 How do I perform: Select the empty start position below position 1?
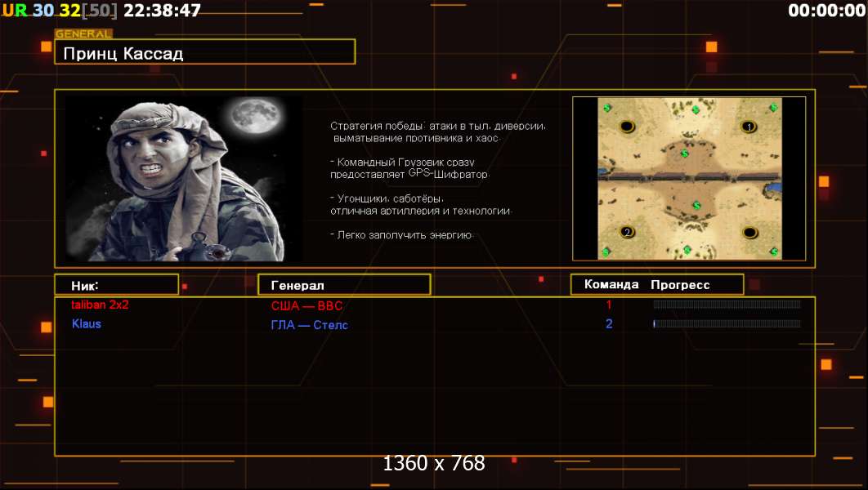(749, 232)
